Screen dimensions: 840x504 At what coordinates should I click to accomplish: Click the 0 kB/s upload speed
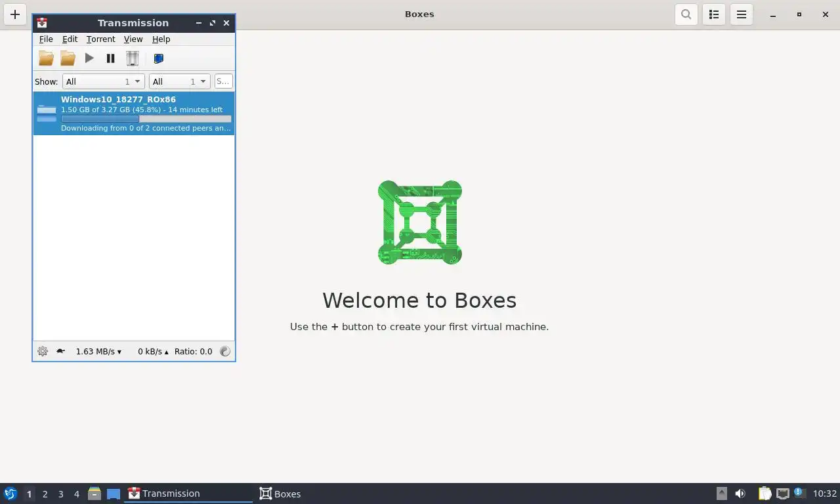point(153,351)
